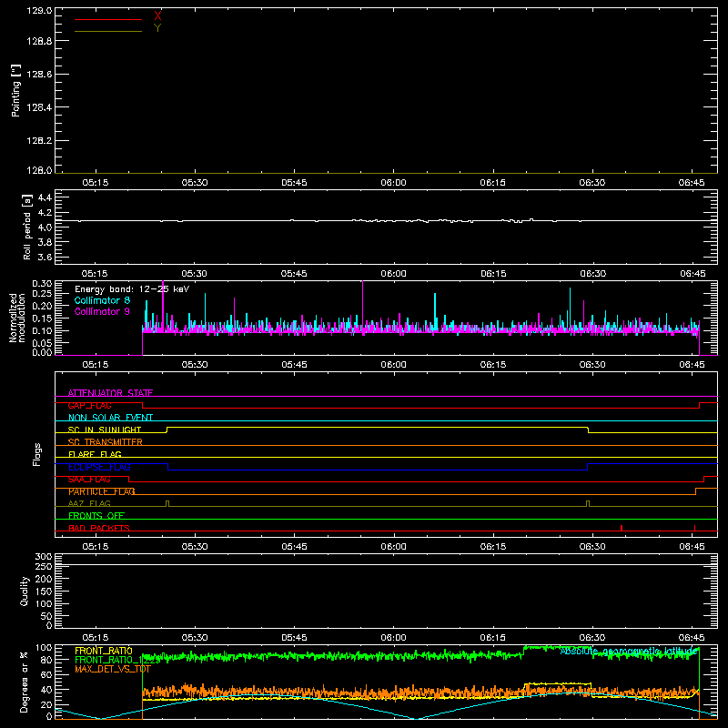Click 06:15 under the modulation panel
Screen dimensions: 728x728
click(x=492, y=365)
